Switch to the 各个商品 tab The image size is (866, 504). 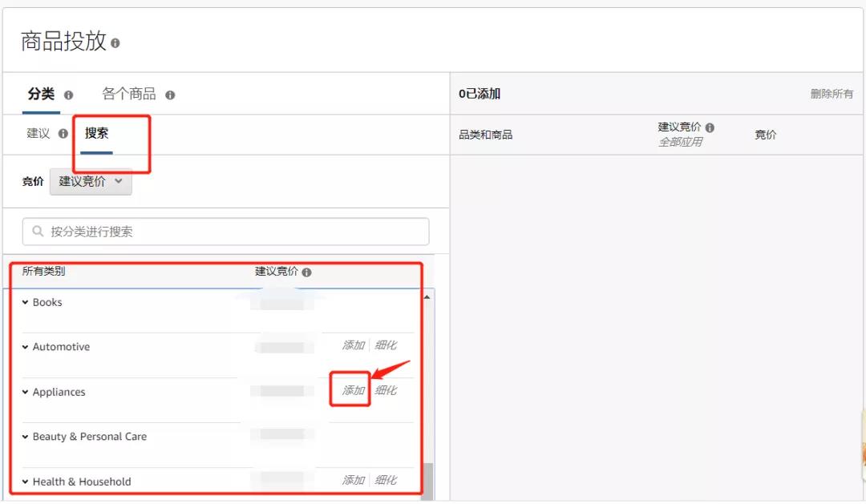click(x=129, y=95)
